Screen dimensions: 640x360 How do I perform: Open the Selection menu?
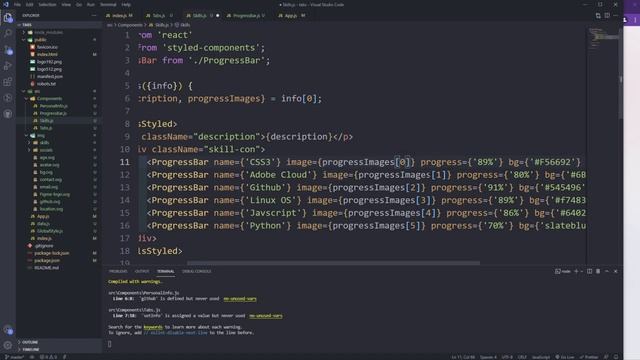click(x=47, y=4)
